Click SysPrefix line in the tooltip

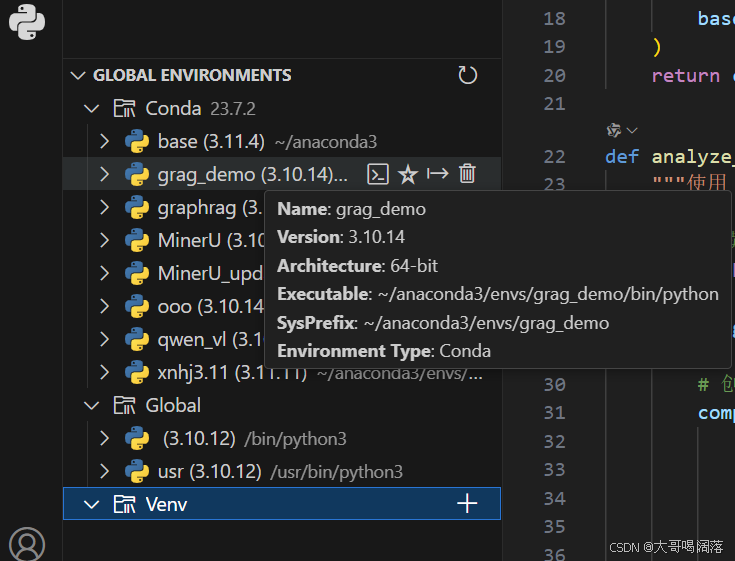tap(443, 323)
